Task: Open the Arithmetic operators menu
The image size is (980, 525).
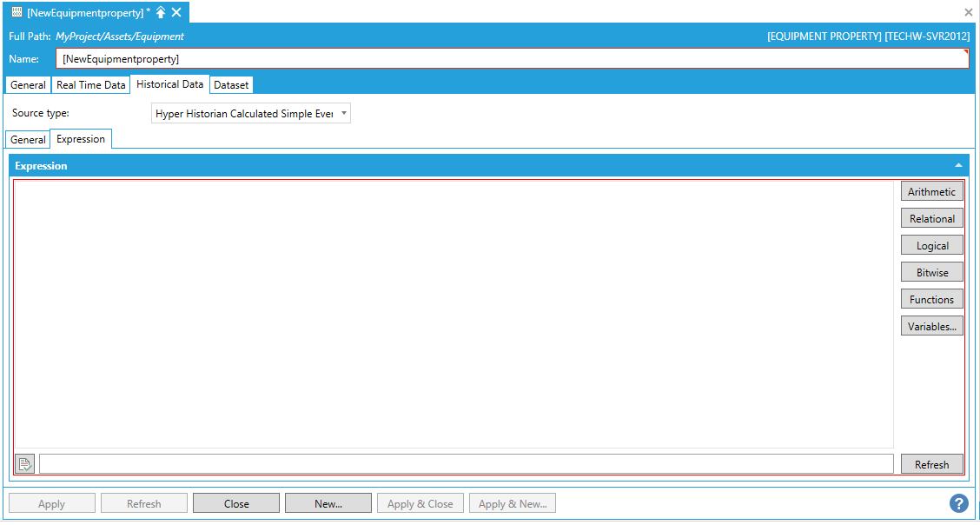Action: tap(931, 192)
